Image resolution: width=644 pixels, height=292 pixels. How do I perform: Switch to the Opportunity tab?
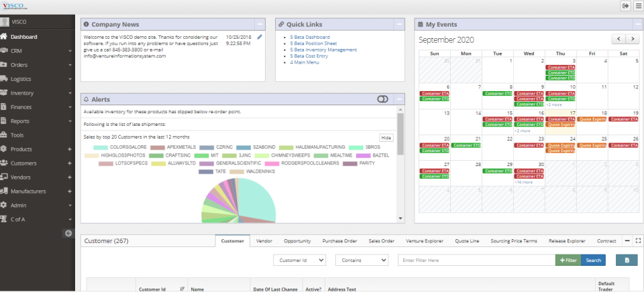click(297, 241)
